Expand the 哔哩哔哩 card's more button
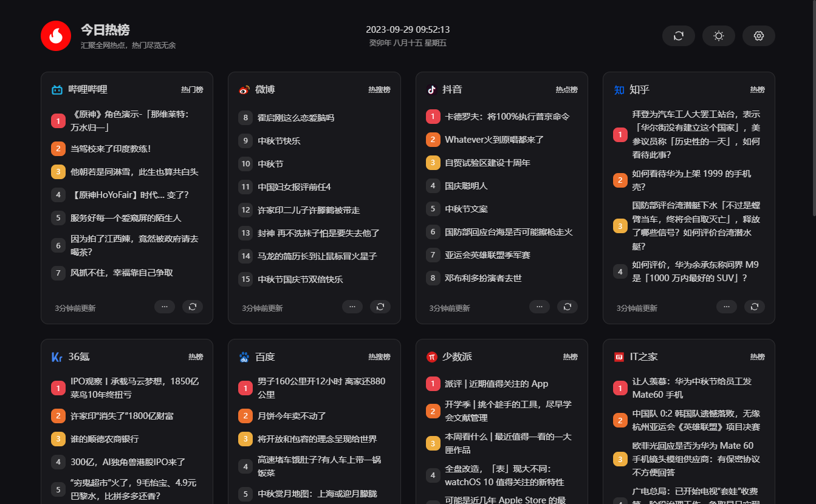 point(165,307)
